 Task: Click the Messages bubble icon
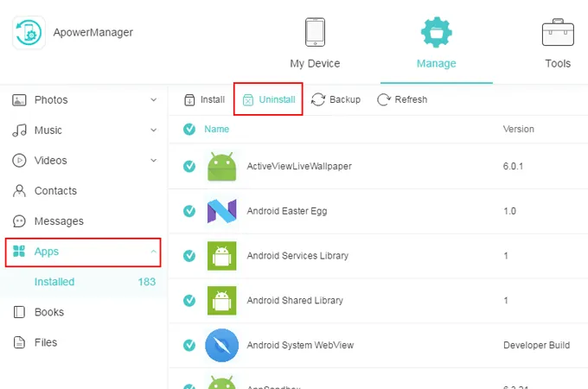(19, 221)
